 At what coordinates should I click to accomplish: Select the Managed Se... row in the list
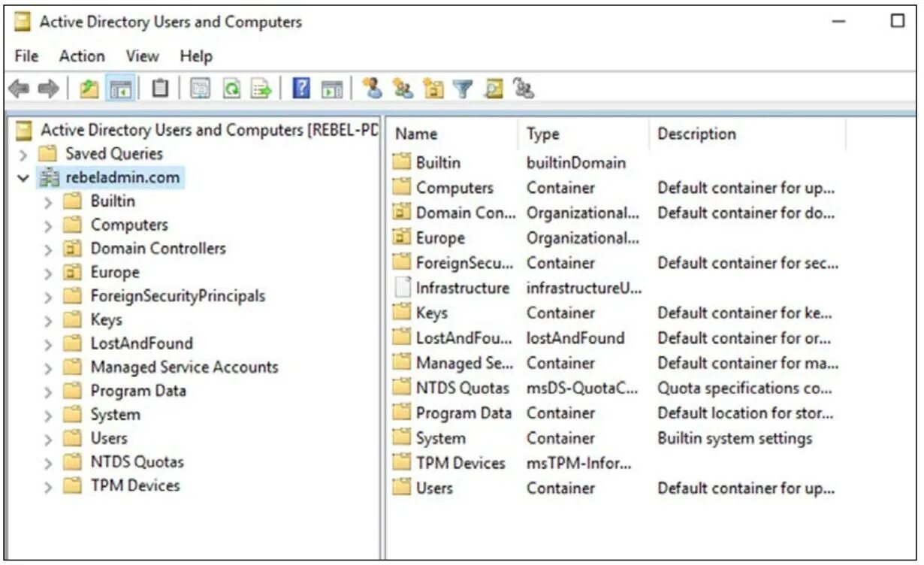616,363
